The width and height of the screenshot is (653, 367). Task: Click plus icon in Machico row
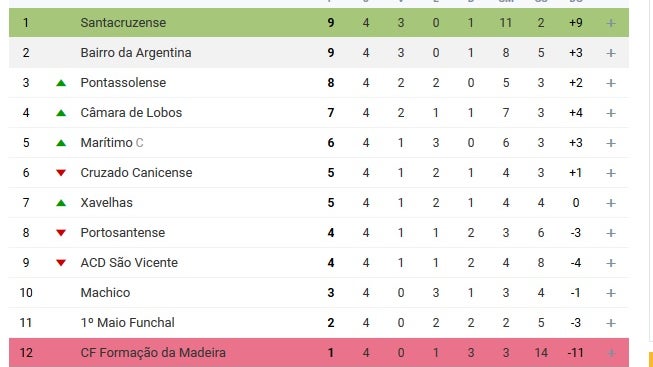tap(611, 293)
